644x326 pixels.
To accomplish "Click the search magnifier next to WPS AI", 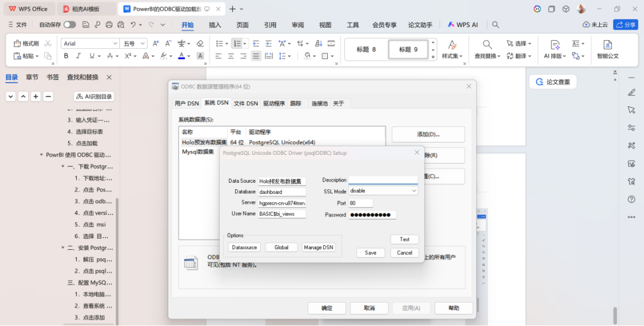I will pyautogui.click(x=496, y=24).
